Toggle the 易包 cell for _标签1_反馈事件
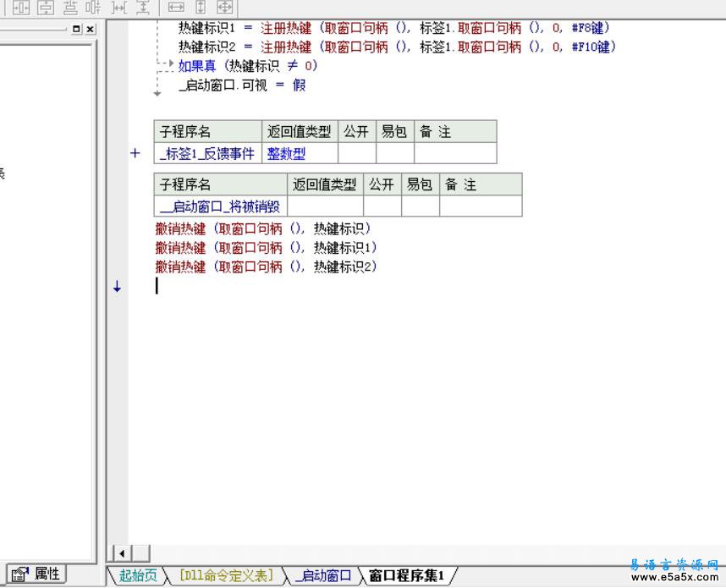Screen dimensions: 726x588 coord(394,153)
